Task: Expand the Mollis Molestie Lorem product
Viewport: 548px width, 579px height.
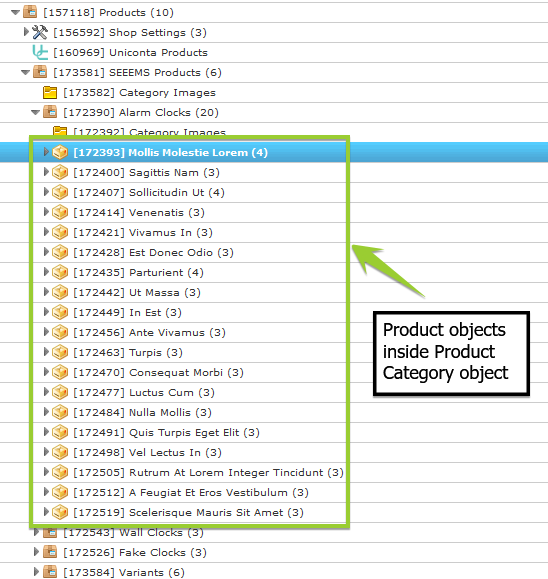Action: point(46,152)
